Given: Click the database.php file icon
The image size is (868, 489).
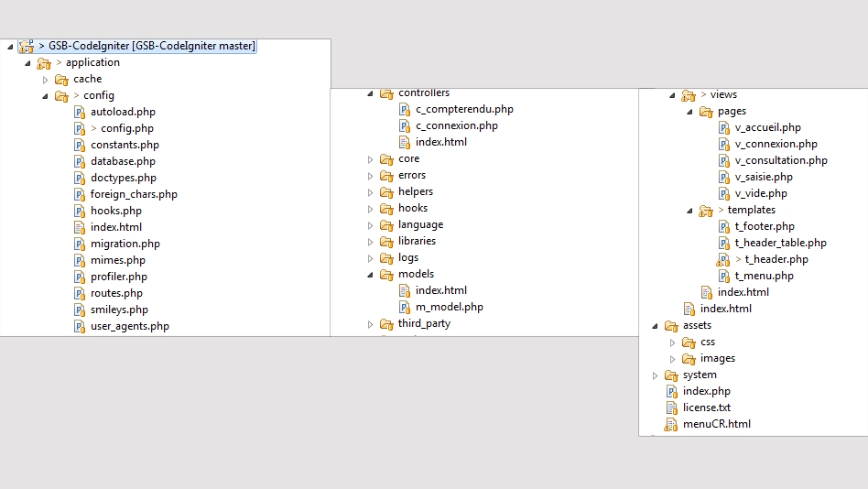Looking at the screenshot, I should coord(80,162).
